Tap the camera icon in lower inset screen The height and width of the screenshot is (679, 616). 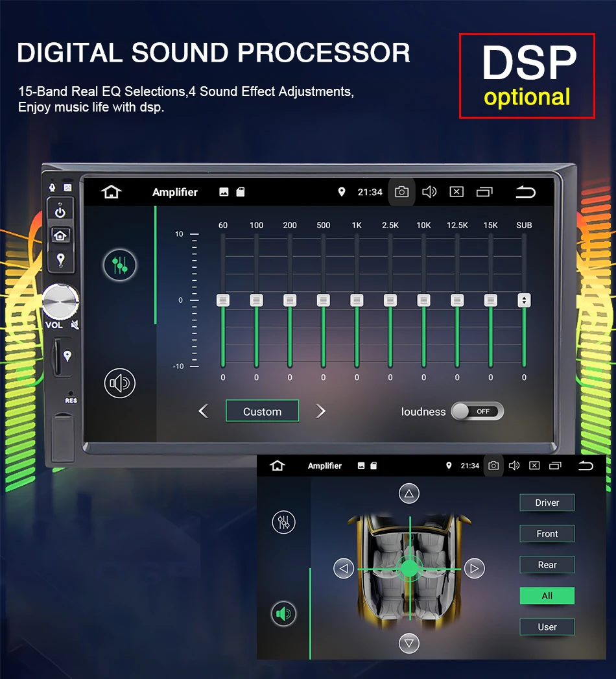point(493,466)
